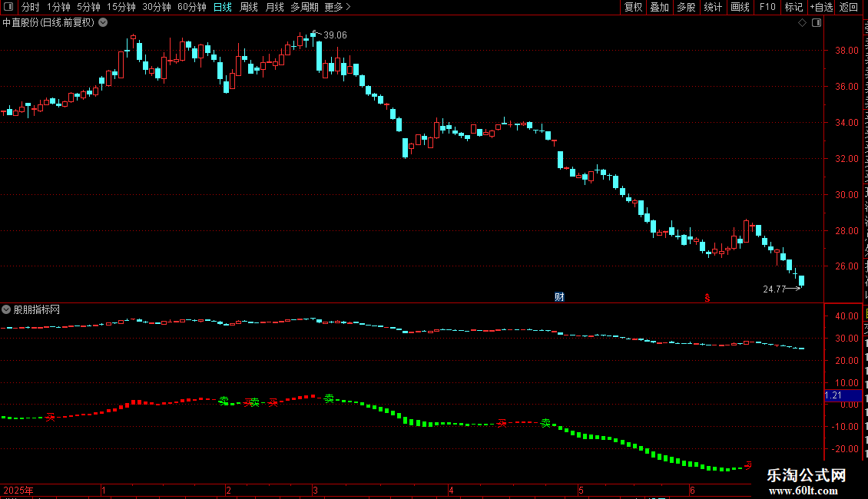
Task: Click the 30.00 price axis label
Action: pyautogui.click(x=847, y=195)
